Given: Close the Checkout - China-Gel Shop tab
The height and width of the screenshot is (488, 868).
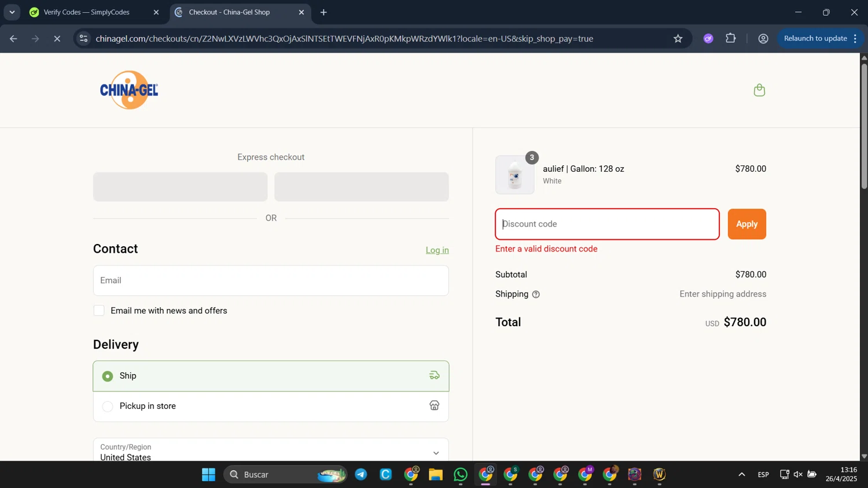Looking at the screenshot, I should coord(301,12).
